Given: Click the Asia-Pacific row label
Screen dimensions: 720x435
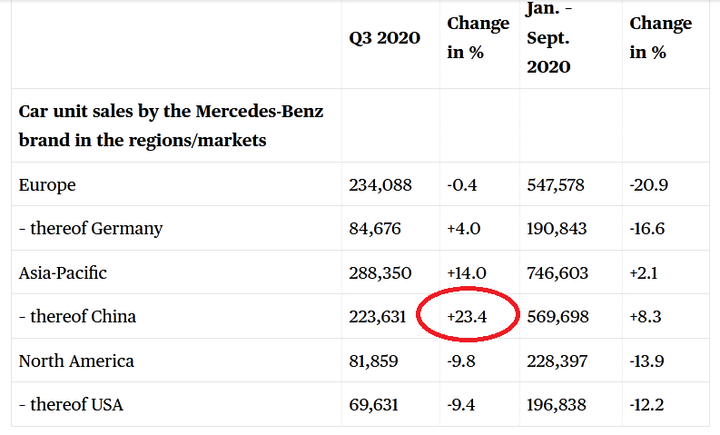Looking at the screenshot, I should click(63, 273).
